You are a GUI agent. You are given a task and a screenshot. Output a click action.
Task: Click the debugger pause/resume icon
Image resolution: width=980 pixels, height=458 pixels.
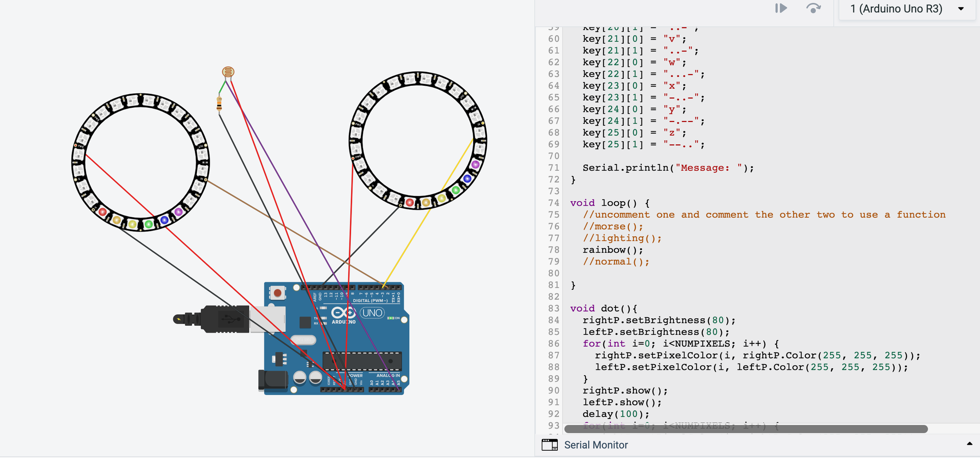click(780, 9)
